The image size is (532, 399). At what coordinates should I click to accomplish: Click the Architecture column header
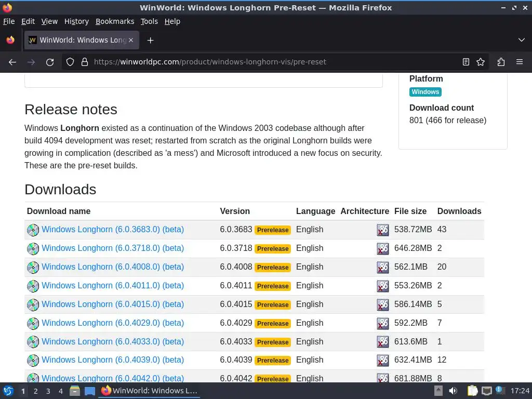[x=365, y=211]
